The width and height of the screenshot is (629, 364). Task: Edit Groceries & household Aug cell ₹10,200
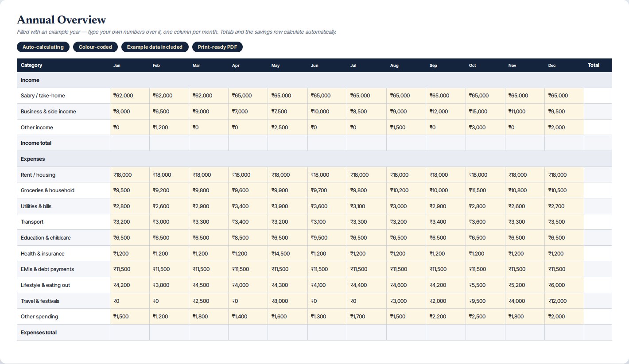click(406, 190)
